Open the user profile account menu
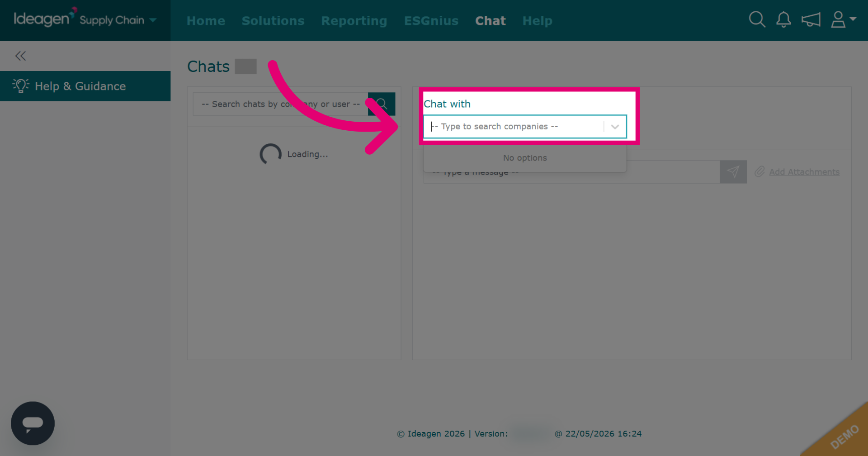The width and height of the screenshot is (868, 456). (x=843, y=19)
